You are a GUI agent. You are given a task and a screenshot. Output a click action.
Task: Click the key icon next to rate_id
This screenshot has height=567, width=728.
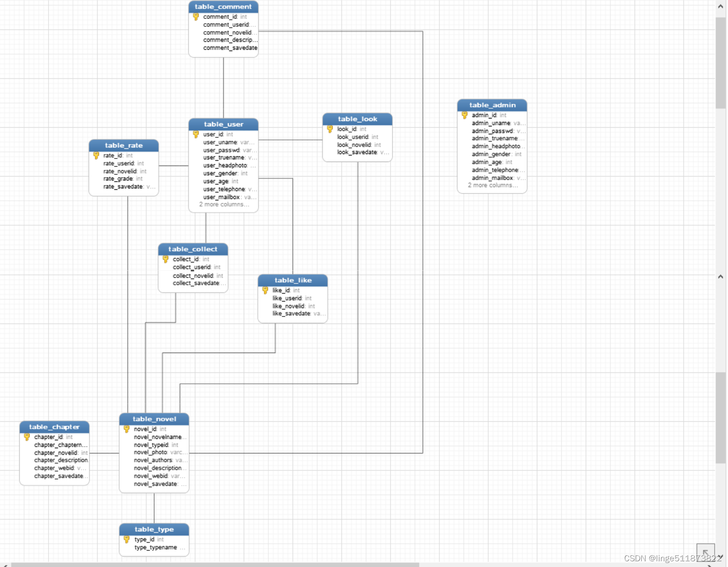pyautogui.click(x=96, y=155)
